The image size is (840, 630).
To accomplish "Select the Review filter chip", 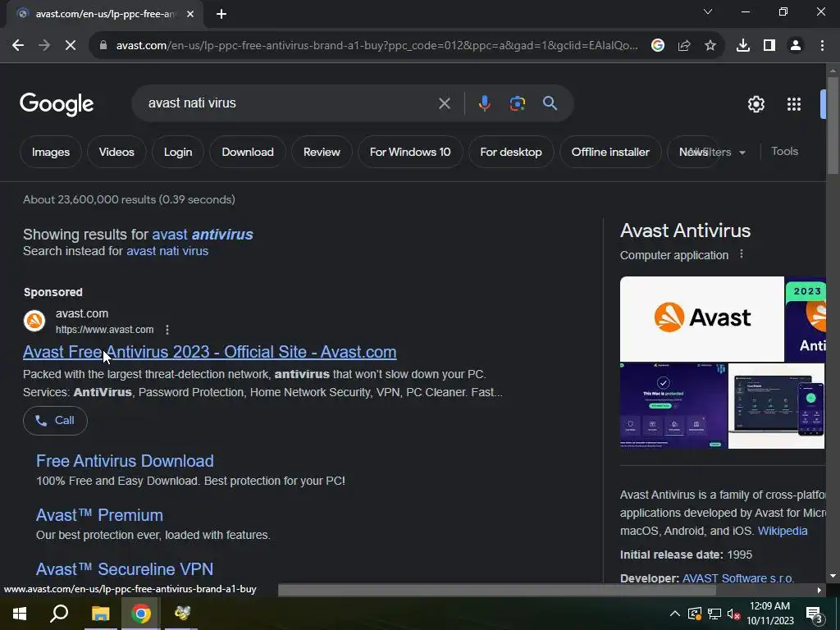I will (322, 152).
